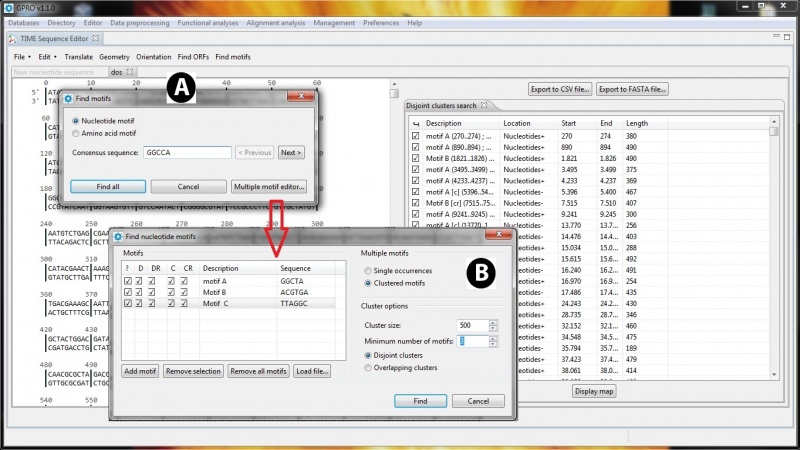This screenshot has width=800, height=450.
Task: Choose the Single occurrences option
Action: [x=368, y=271]
